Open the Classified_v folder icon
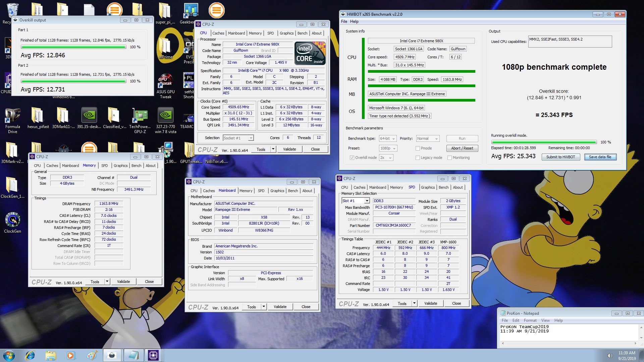Screen dimensions: 644x362 click(x=114, y=118)
